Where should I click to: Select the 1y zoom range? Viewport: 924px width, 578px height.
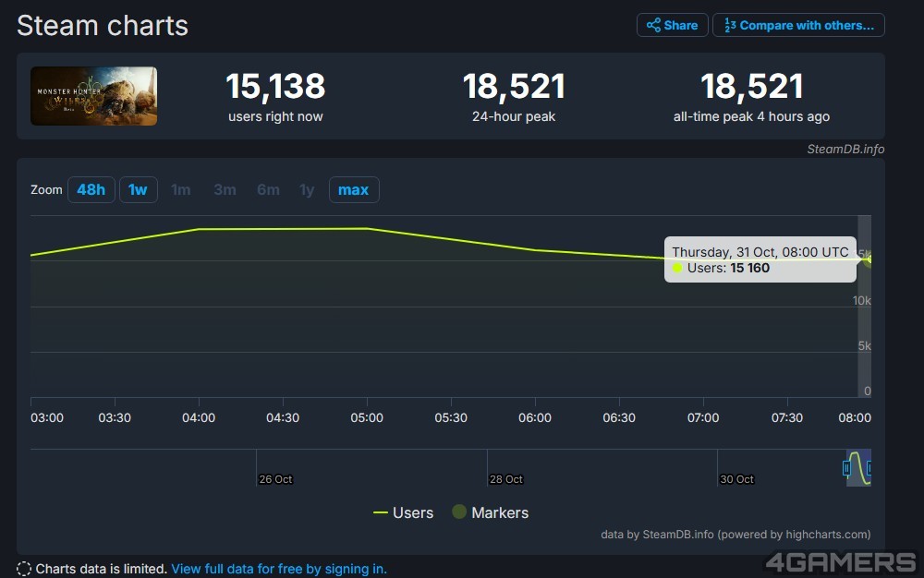click(307, 189)
